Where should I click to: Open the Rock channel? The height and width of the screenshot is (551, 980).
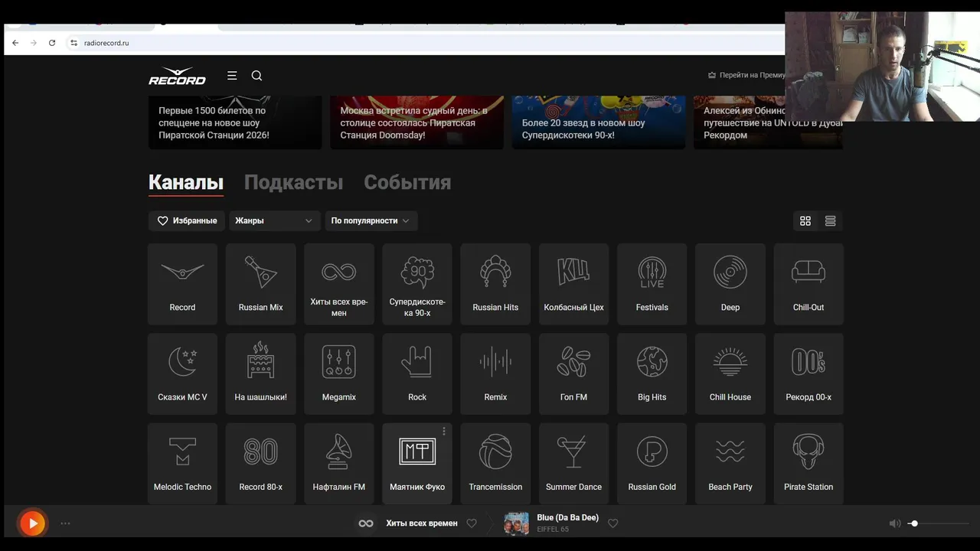[417, 374]
